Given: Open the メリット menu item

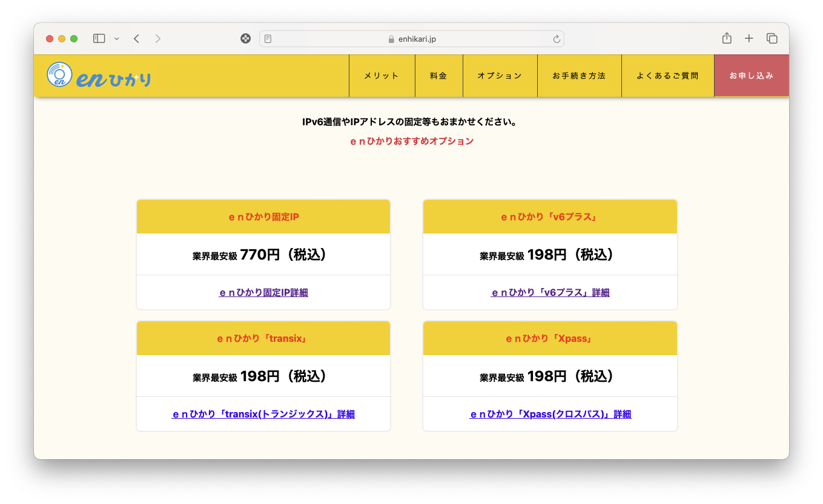Looking at the screenshot, I should pyautogui.click(x=382, y=76).
